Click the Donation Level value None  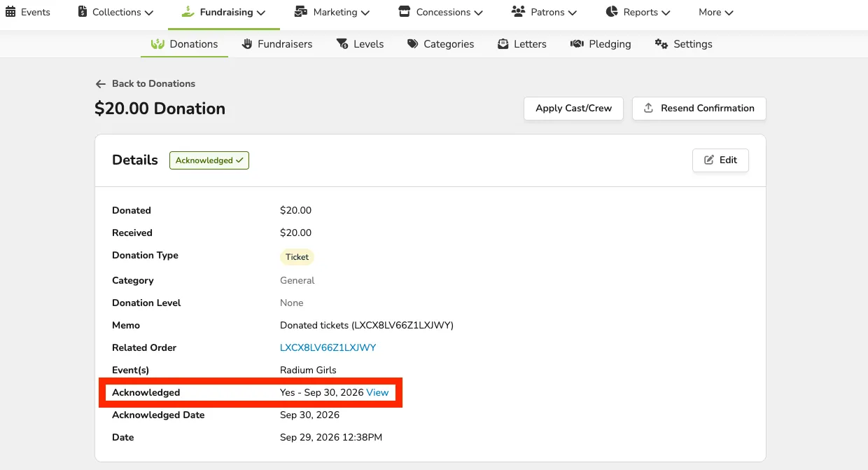click(x=292, y=303)
